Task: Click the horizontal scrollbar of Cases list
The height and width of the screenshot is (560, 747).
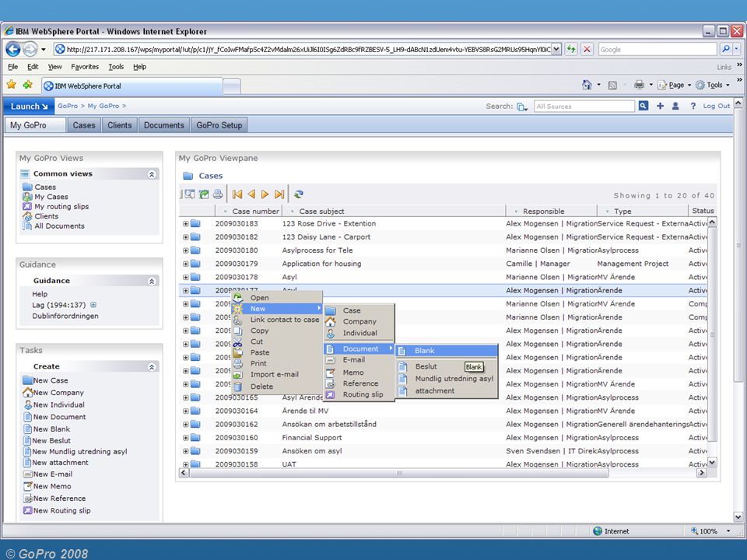Action: click(399, 473)
